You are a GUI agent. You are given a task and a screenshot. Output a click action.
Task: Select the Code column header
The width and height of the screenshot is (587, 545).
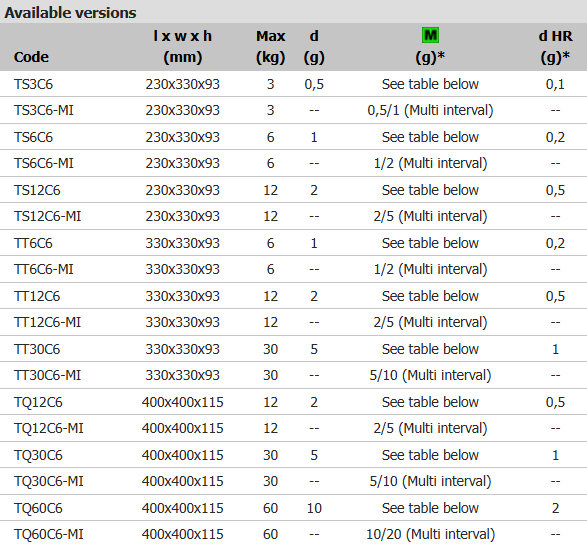(31, 57)
